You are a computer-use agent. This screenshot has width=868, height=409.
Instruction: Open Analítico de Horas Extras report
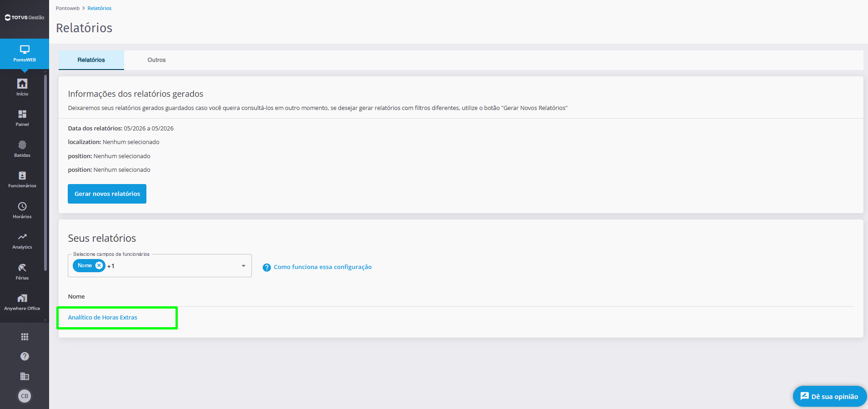(103, 318)
